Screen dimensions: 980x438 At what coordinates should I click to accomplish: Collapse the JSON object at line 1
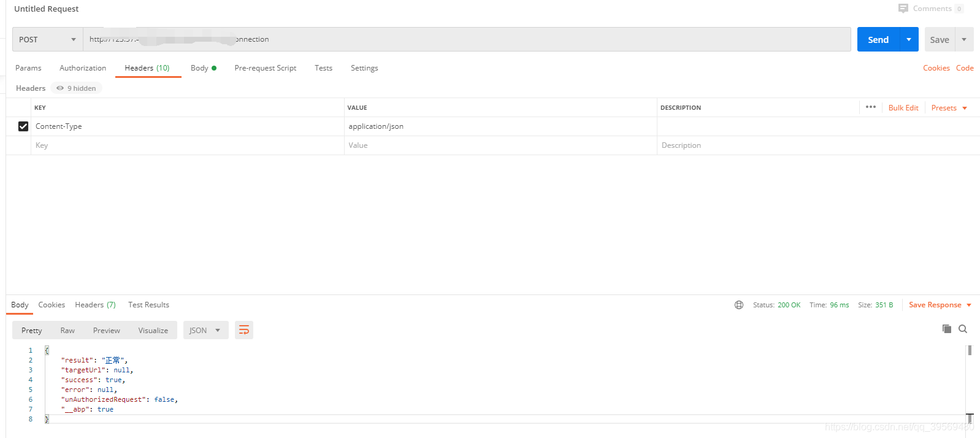pos(47,350)
